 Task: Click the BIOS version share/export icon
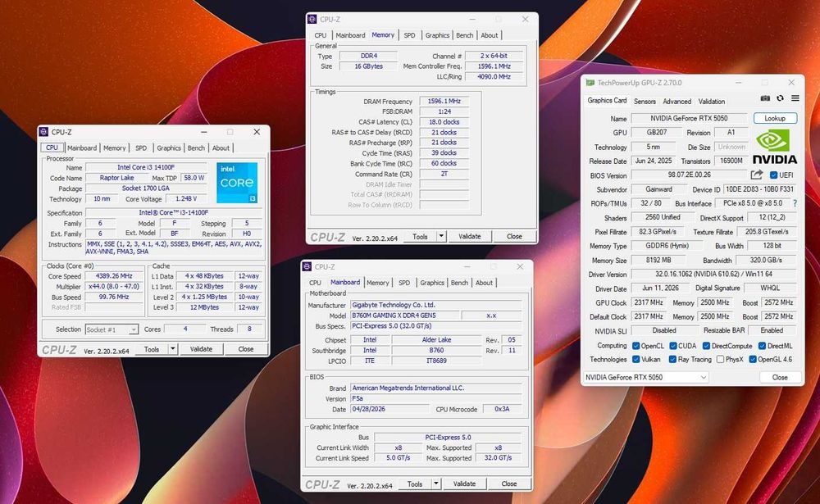pyautogui.click(x=757, y=175)
